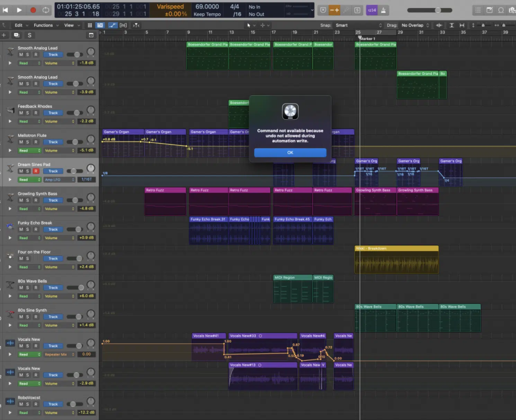Toggle the Metronome click button

(x=383, y=10)
